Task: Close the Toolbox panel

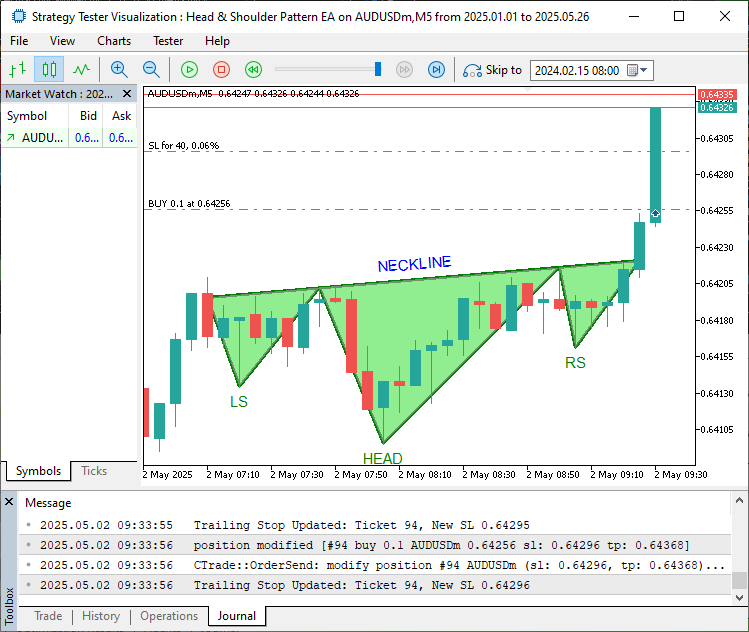Action: pos(9,501)
